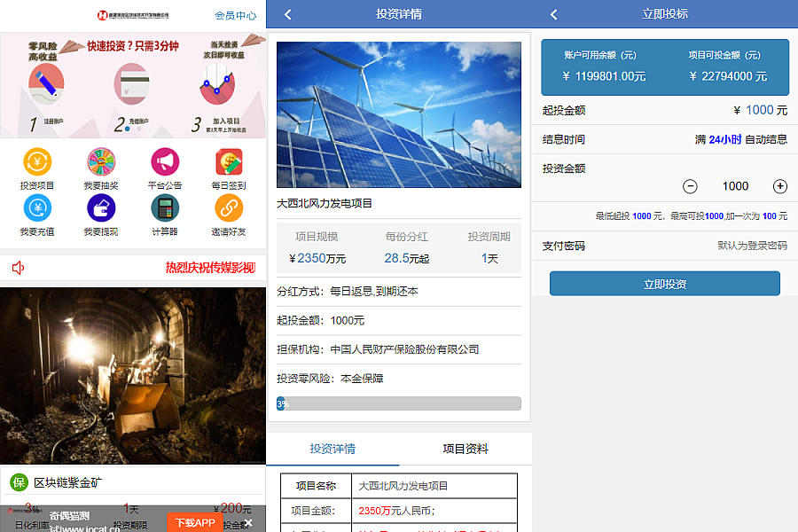Image resolution: width=798 pixels, height=532 pixels.
Task: Increase investment amount with plus button
Action: [x=779, y=186]
